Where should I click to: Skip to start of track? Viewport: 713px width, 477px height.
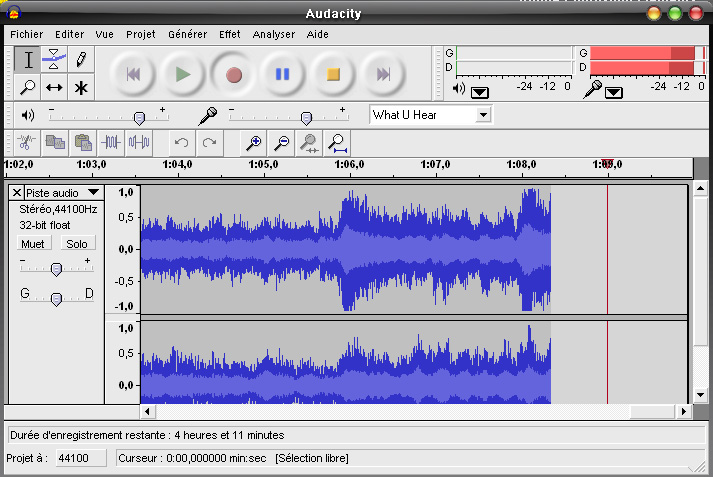133,74
